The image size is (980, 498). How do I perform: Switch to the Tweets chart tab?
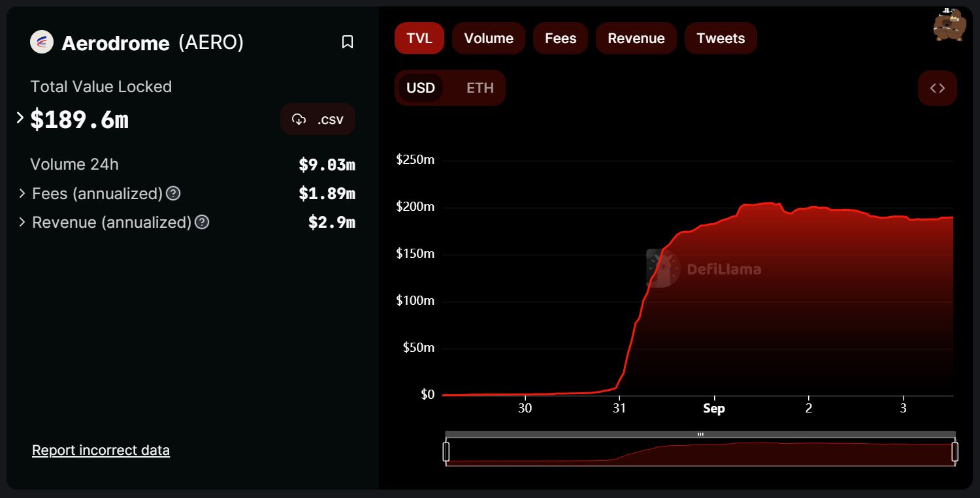coord(721,39)
